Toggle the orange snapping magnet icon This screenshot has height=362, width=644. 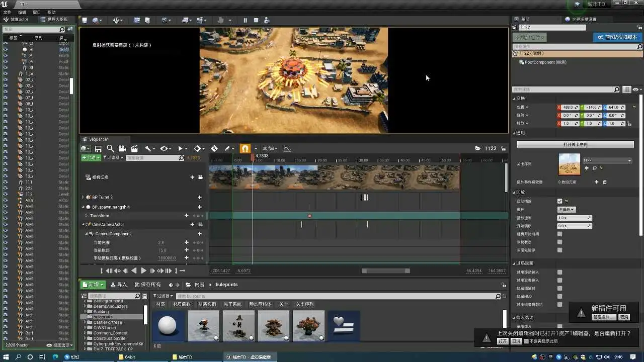[245, 149]
